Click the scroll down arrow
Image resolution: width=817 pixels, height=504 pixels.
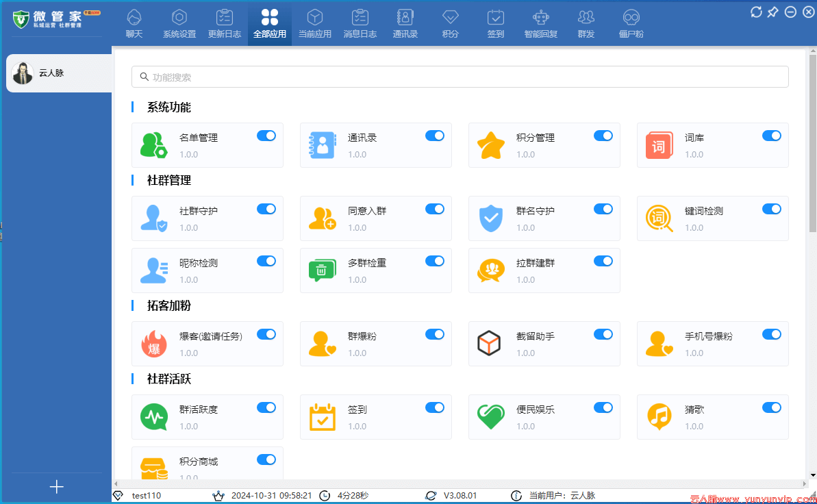[813, 475]
